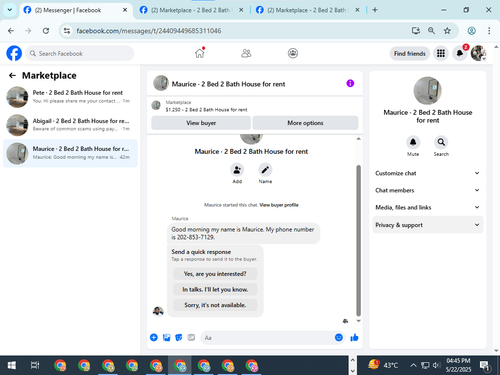Switch to the third Marketplace browser tab

(x=307, y=10)
